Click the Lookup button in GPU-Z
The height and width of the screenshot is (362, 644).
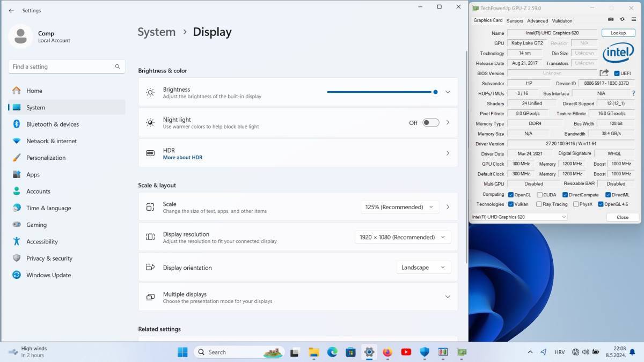(x=618, y=33)
